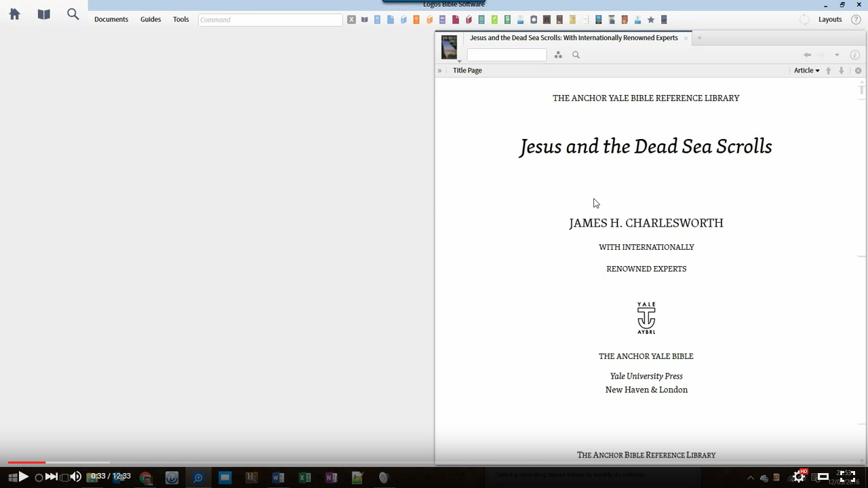Click the gray X shortcut icon
This screenshot has height=488, width=868.
(x=351, y=20)
